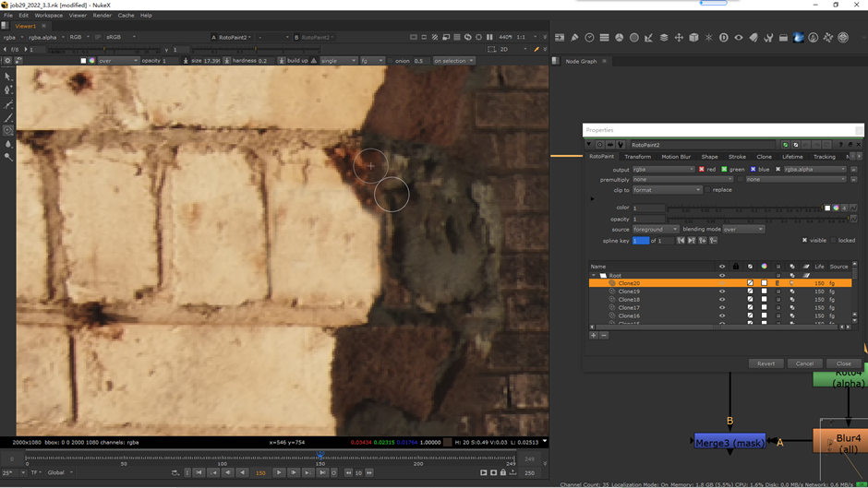Pause the viewer with pause icon
This screenshot has height=488, width=868.
[489, 37]
